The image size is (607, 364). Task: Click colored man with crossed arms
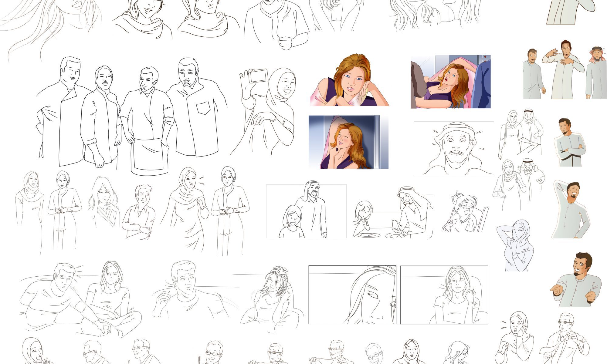coord(570,143)
